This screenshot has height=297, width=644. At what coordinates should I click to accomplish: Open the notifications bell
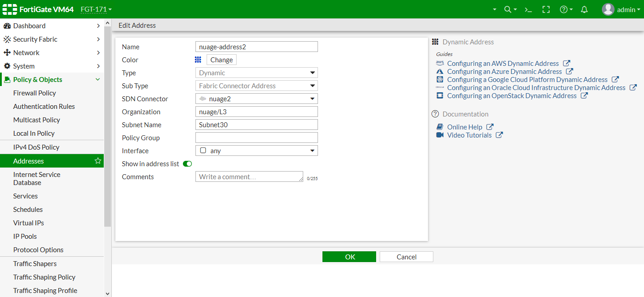pyautogui.click(x=584, y=9)
